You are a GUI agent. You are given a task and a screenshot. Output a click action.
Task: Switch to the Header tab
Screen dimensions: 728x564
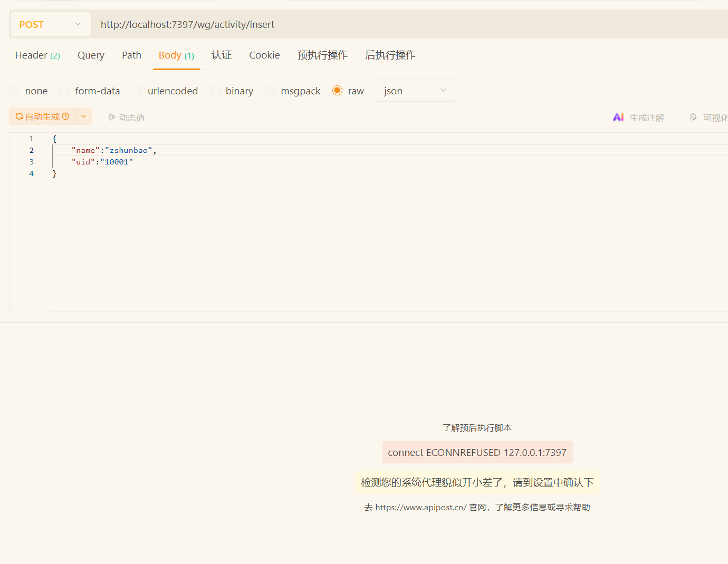click(x=37, y=55)
